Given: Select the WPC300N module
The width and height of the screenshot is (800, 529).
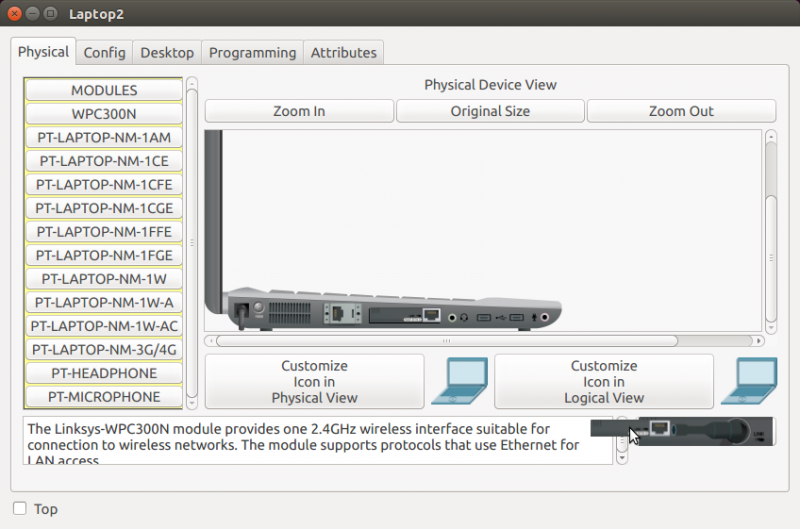Looking at the screenshot, I should click(x=104, y=114).
